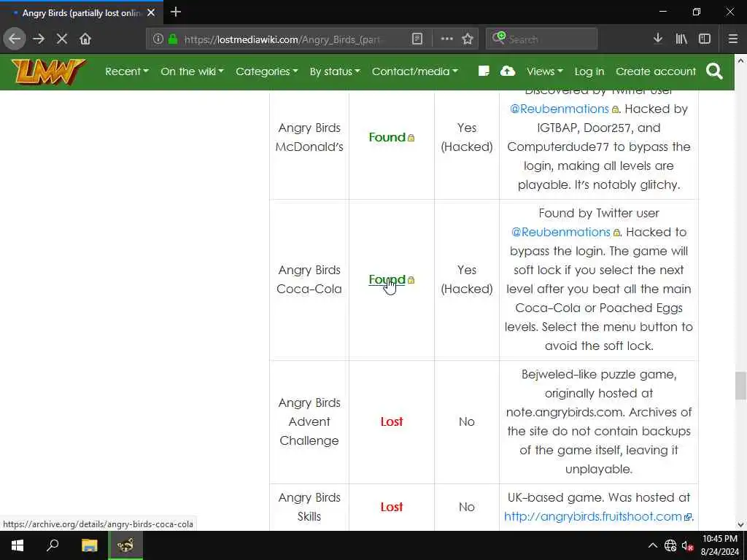Expand the By status dropdown

335,71
